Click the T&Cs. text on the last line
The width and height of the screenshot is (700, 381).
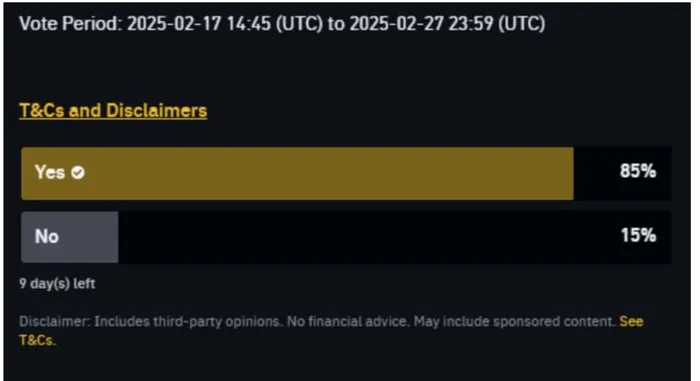38,340
